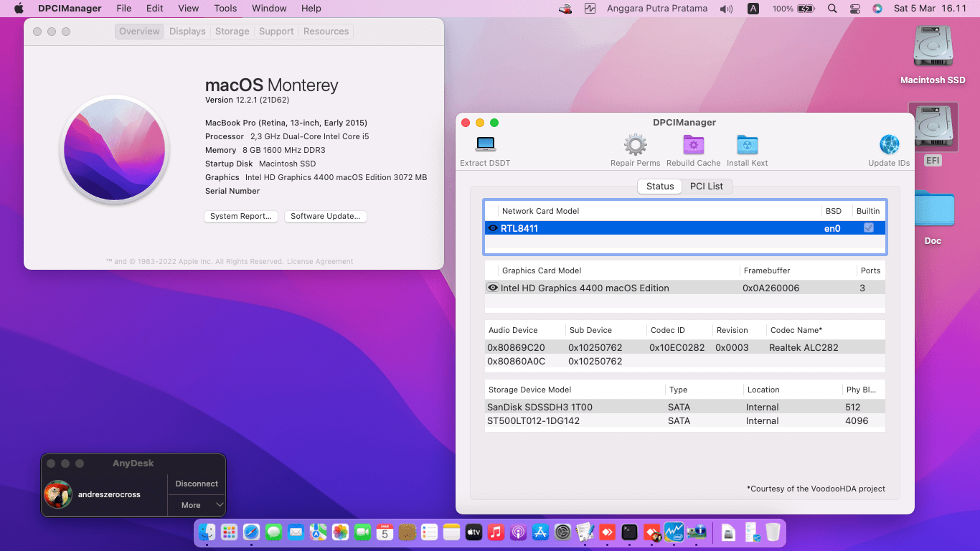
Task: Open App Store from the Dock
Action: (x=540, y=532)
